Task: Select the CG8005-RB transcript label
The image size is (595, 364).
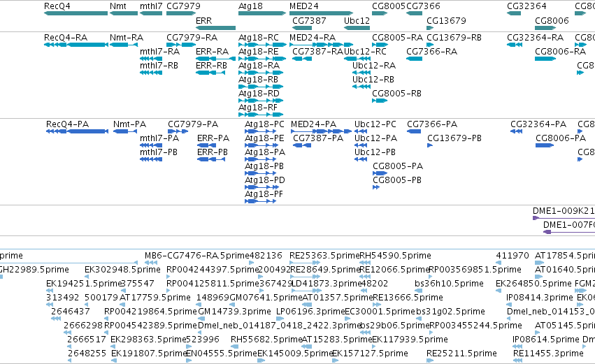Action: (396, 94)
